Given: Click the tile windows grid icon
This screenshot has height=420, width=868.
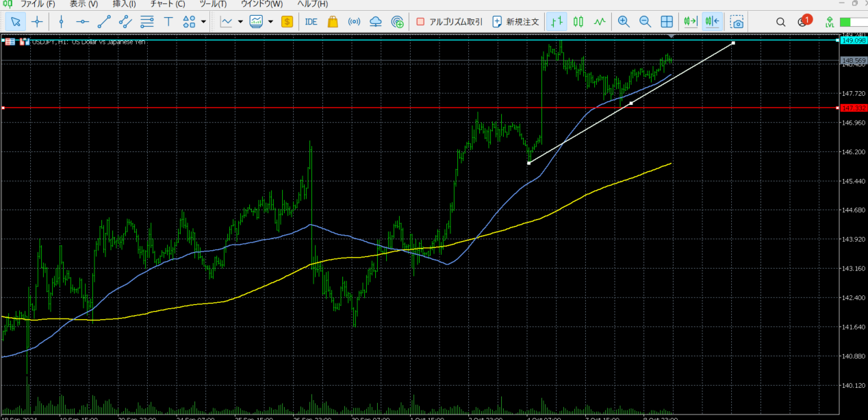Looking at the screenshot, I should click(667, 21).
